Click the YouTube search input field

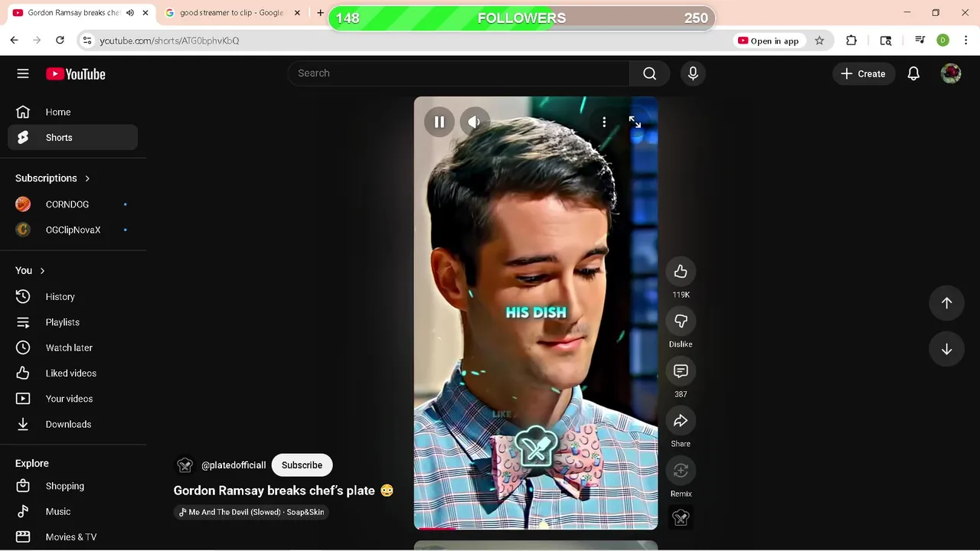pos(459,73)
